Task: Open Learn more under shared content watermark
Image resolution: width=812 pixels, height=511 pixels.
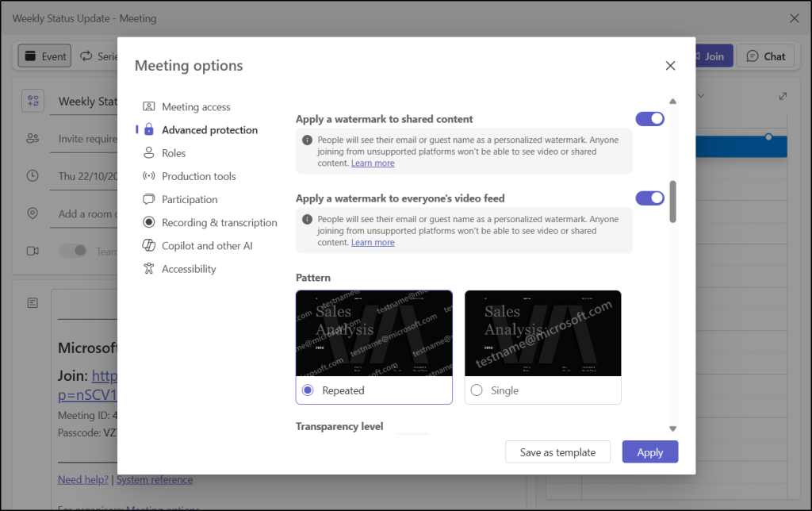Action: pyautogui.click(x=373, y=163)
